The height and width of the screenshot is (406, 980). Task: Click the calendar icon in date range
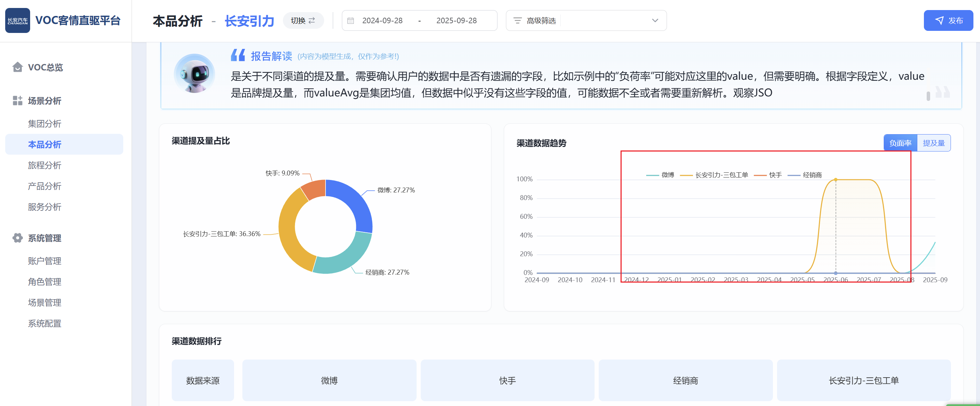(x=350, y=20)
